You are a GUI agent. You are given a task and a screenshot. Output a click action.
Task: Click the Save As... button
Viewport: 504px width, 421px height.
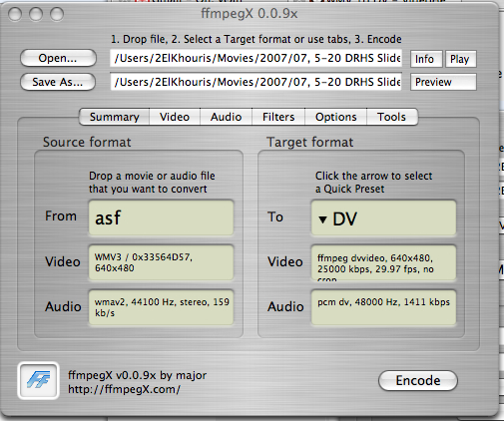coord(58,82)
